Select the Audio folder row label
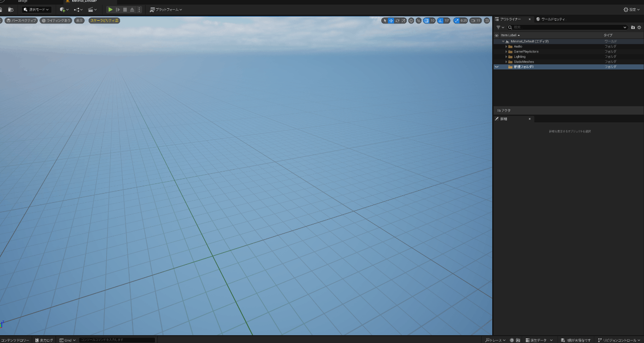This screenshot has width=644, height=343. tap(518, 46)
